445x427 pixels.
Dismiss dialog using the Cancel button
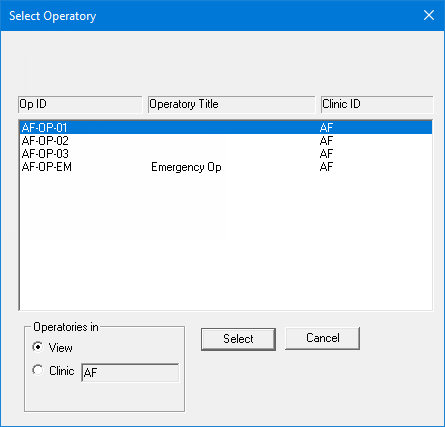click(x=322, y=338)
